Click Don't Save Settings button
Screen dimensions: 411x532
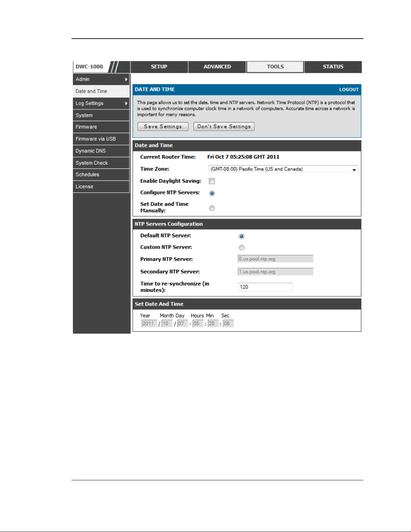[224, 127]
